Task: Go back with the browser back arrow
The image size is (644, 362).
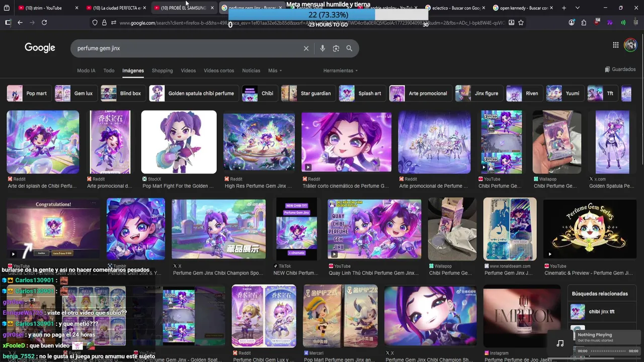Action: coord(20,23)
